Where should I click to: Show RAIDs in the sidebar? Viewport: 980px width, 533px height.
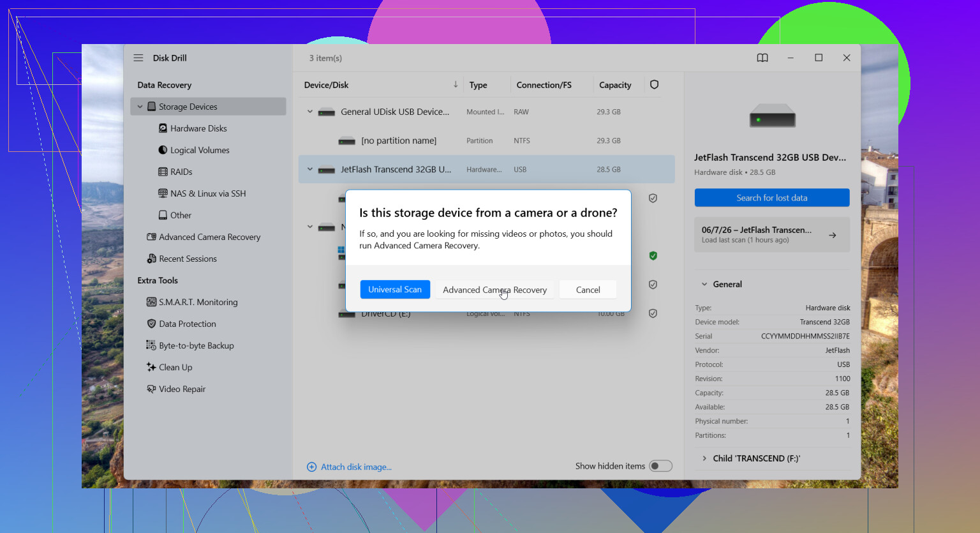(181, 172)
